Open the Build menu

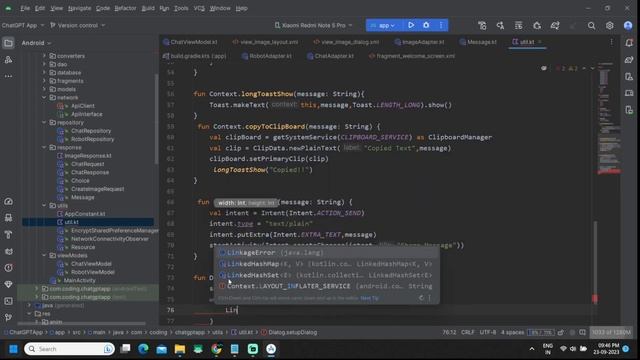(x=148, y=8)
